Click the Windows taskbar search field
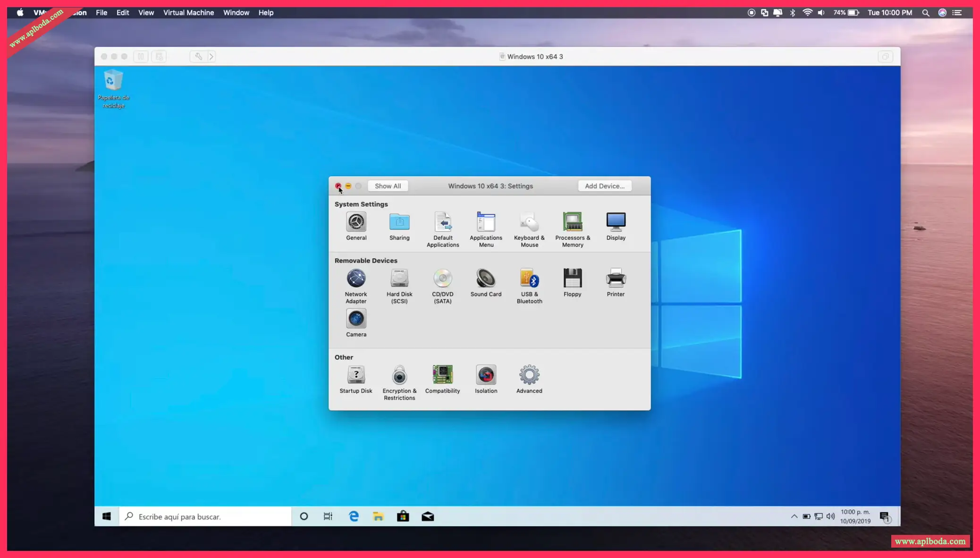Viewport: 980px width, 558px height. point(205,516)
